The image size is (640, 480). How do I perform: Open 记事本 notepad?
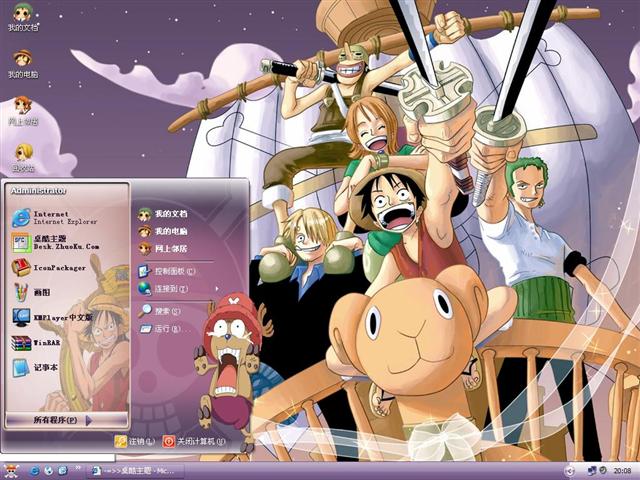click(x=35, y=367)
